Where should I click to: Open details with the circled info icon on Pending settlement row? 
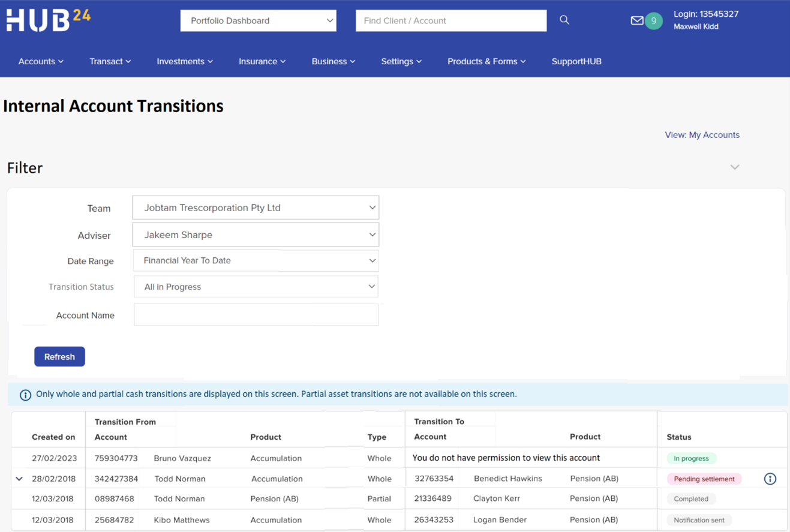[770, 479]
